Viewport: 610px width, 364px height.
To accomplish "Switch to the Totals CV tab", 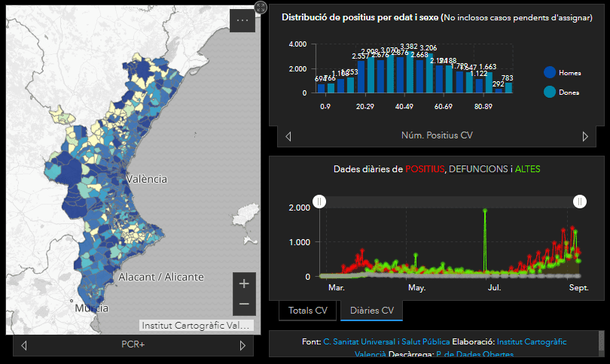I will click(x=309, y=311).
